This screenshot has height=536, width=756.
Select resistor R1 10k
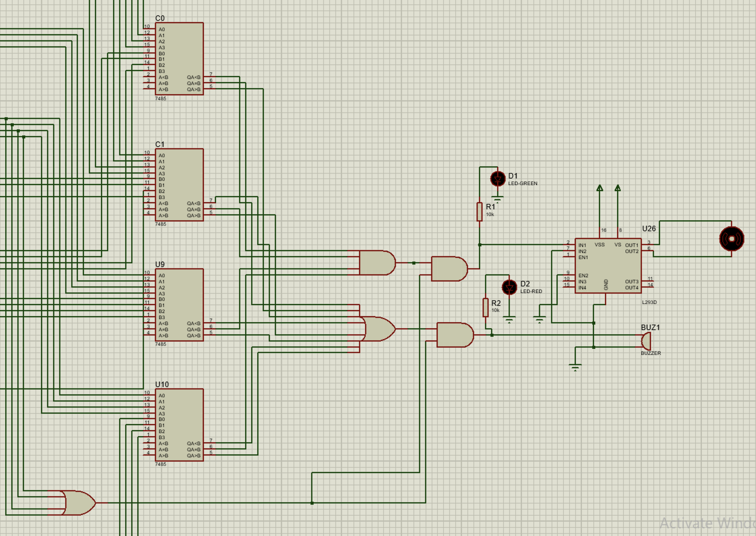pyautogui.click(x=479, y=212)
